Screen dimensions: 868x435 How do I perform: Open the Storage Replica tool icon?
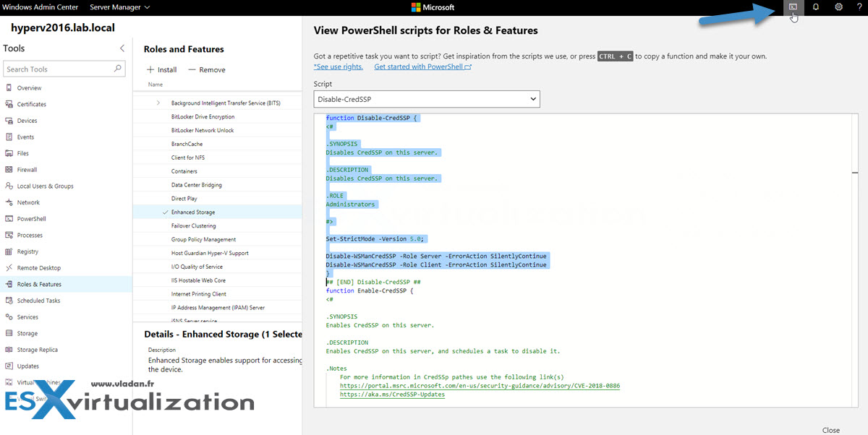[9, 350]
